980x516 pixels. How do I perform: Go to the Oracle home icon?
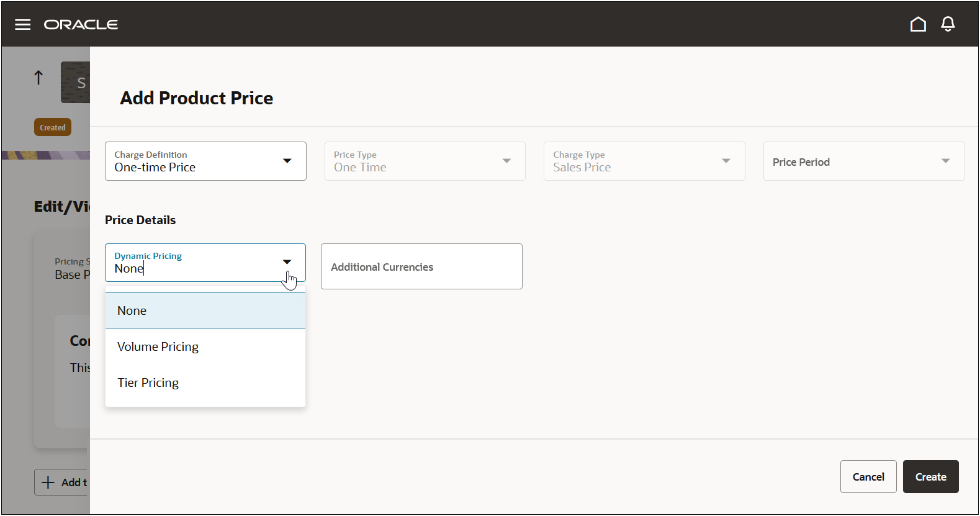[x=918, y=24]
